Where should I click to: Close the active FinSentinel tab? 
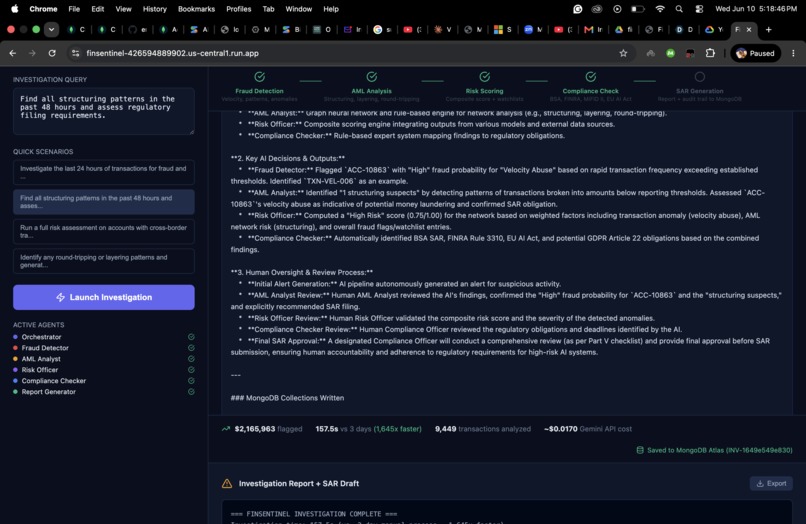749,29
